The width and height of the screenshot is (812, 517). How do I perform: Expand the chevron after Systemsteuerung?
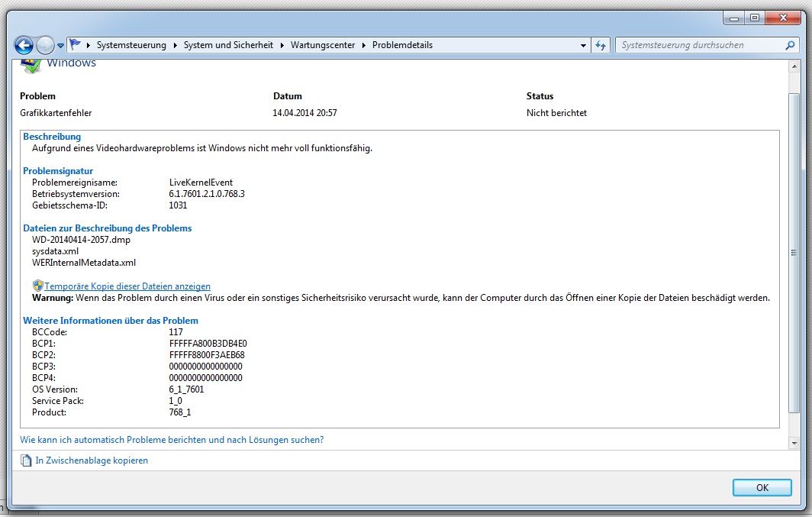pos(175,45)
